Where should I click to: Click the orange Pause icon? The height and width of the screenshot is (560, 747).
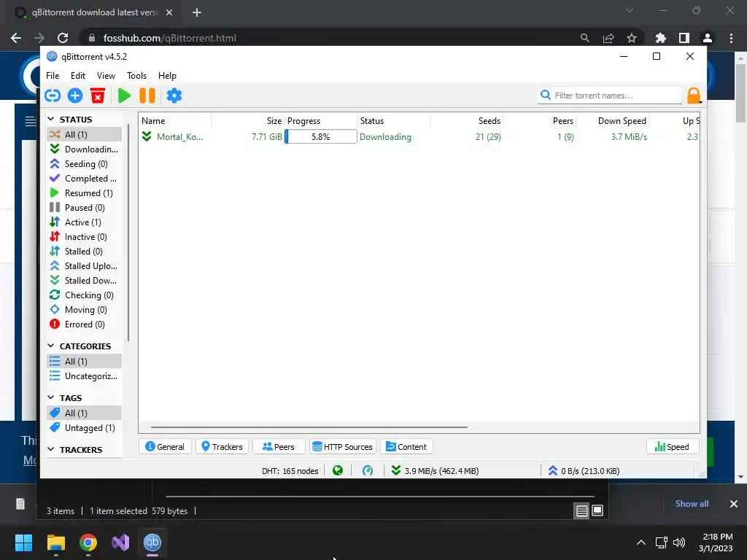pyautogui.click(x=147, y=96)
